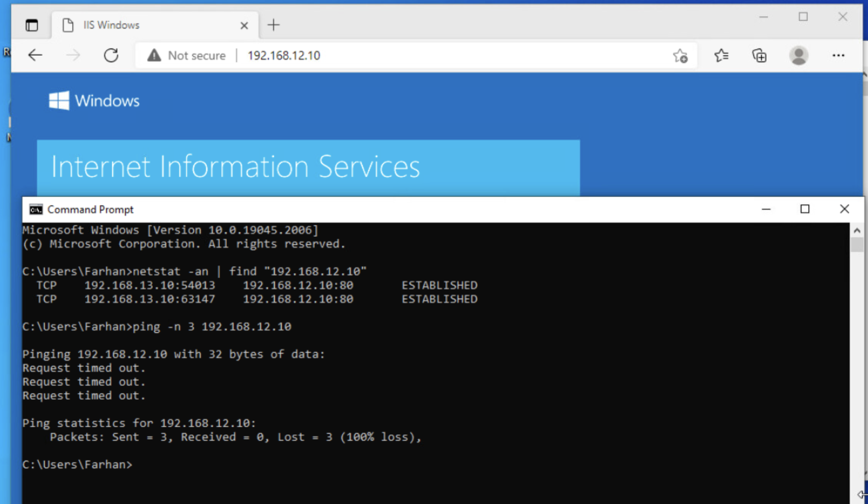Click the address bar showing 192.168.12.10
Viewport: 868px width, 504px height.
coord(409,56)
